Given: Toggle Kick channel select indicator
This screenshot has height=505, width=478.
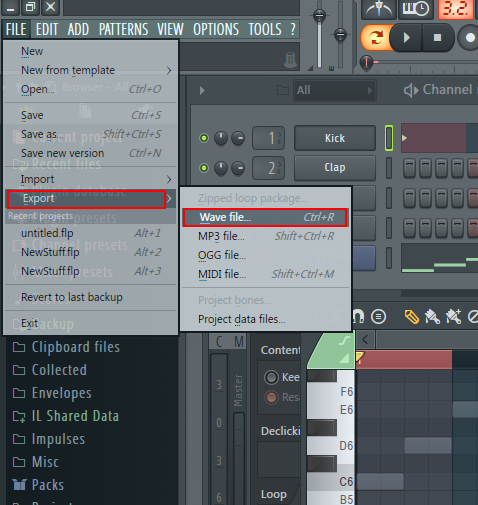Looking at the screenshot, I should (389, 138).
